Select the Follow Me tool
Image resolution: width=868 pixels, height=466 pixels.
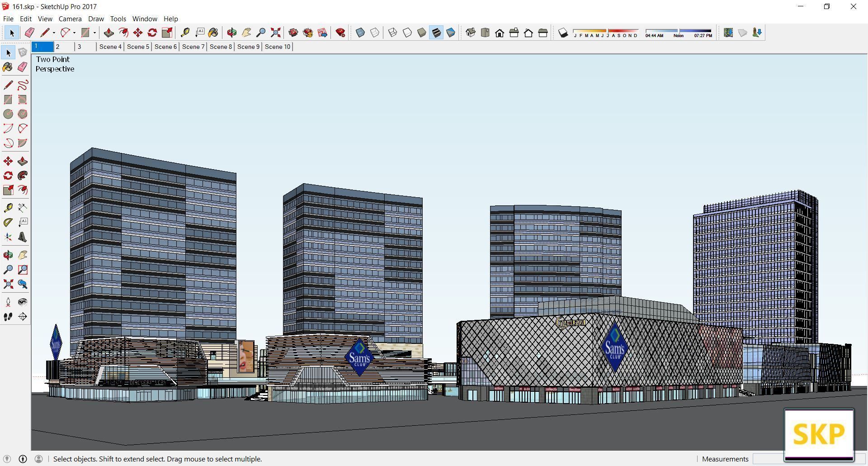[x=23, y=176]
